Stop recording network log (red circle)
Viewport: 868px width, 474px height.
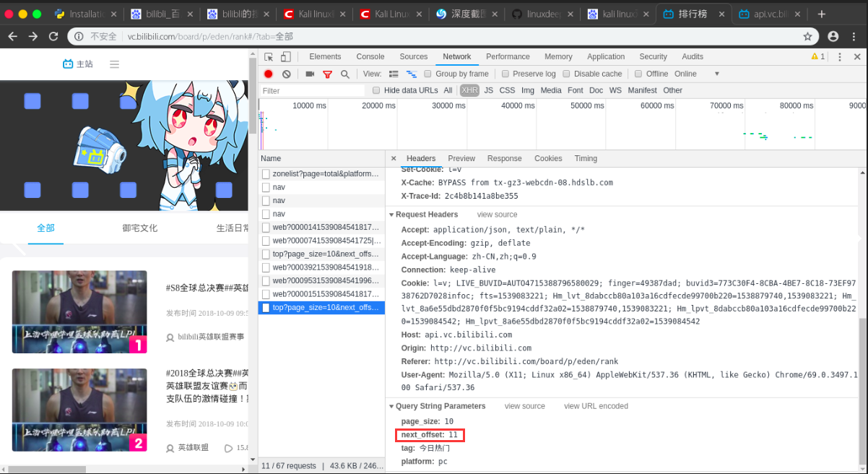point(269,74)
